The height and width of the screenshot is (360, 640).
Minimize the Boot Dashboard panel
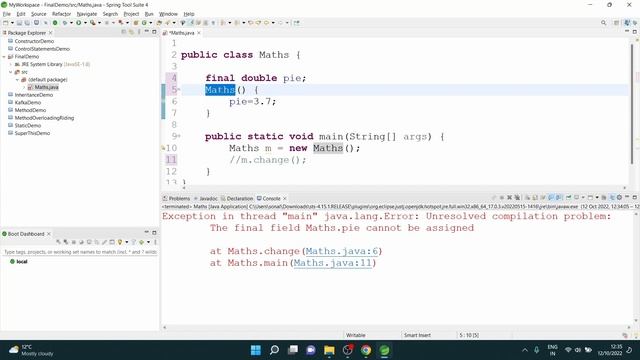click(147, 233)
